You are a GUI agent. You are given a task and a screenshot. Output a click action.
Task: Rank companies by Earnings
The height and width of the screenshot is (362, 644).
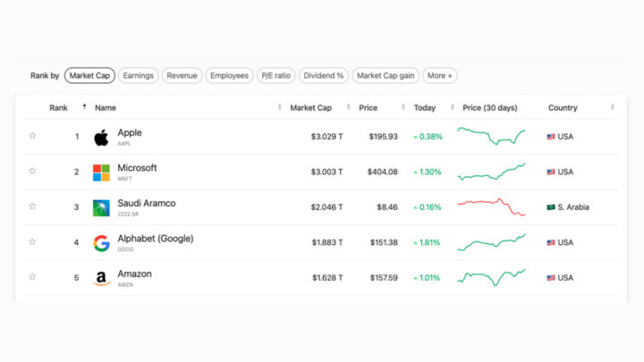tap(139, 75)
